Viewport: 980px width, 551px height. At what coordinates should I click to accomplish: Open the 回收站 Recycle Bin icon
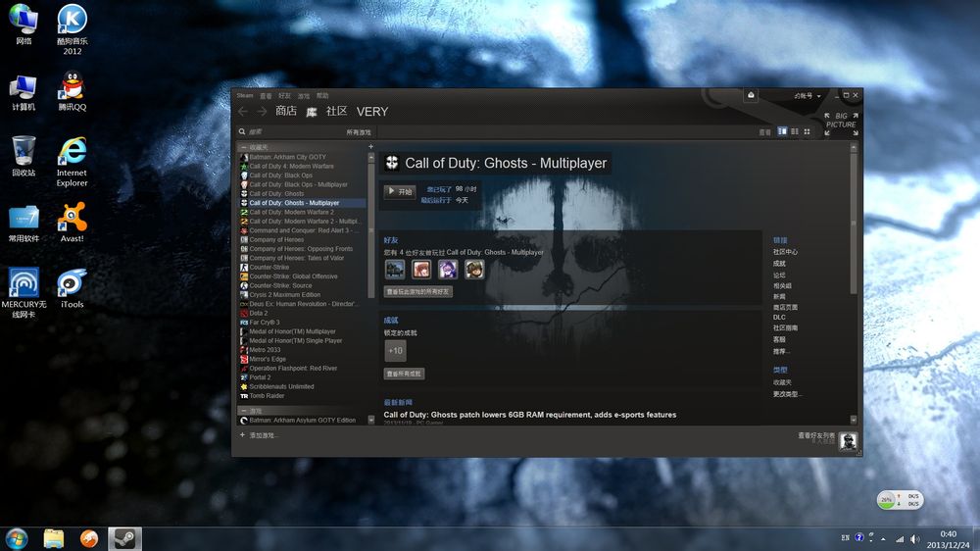pos(24,156)
